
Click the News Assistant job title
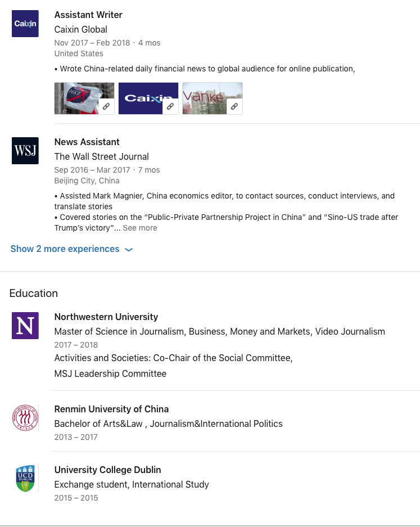coord(87,142)
